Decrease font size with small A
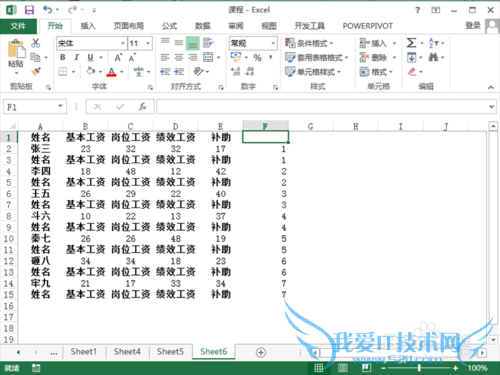This screenshot has height=375, width=500. pos(132,58)
